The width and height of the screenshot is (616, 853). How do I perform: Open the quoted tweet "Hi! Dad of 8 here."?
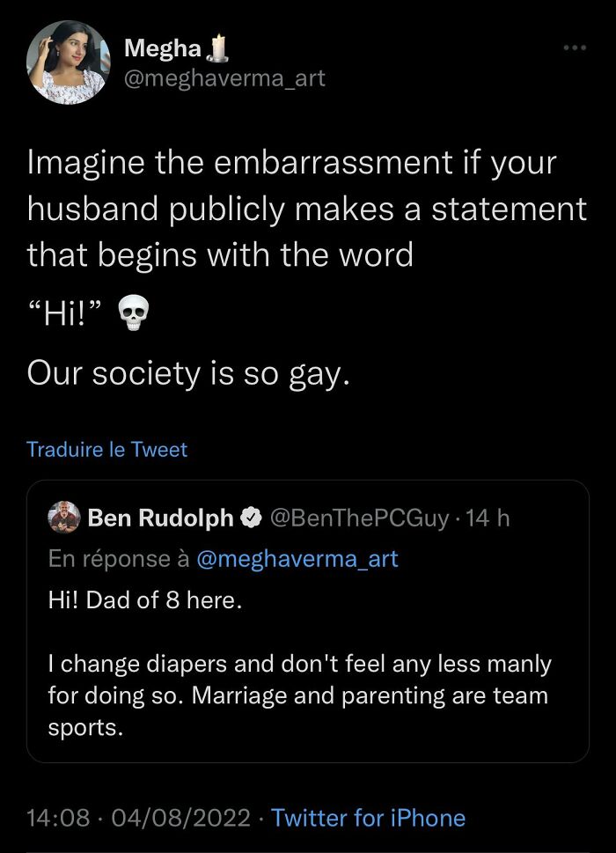pyautogui.click(x=143, y=602)
